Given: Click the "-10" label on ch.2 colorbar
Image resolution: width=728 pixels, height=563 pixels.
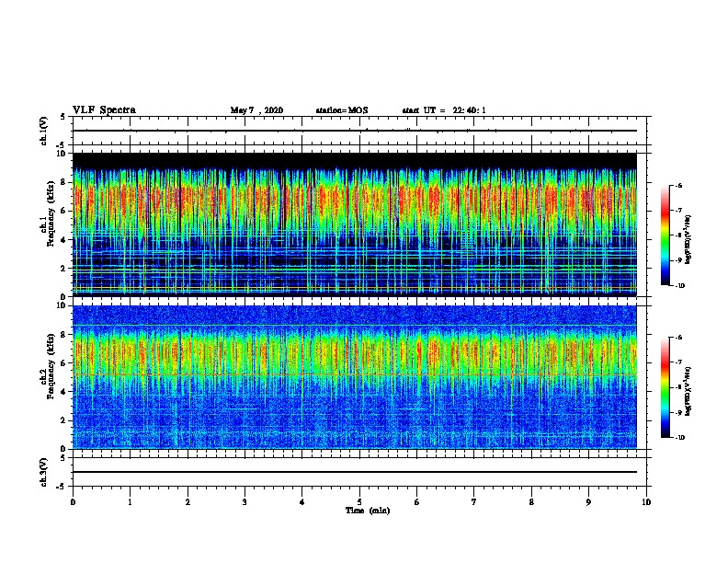Looking at the screenshot, I should point(679,438).
